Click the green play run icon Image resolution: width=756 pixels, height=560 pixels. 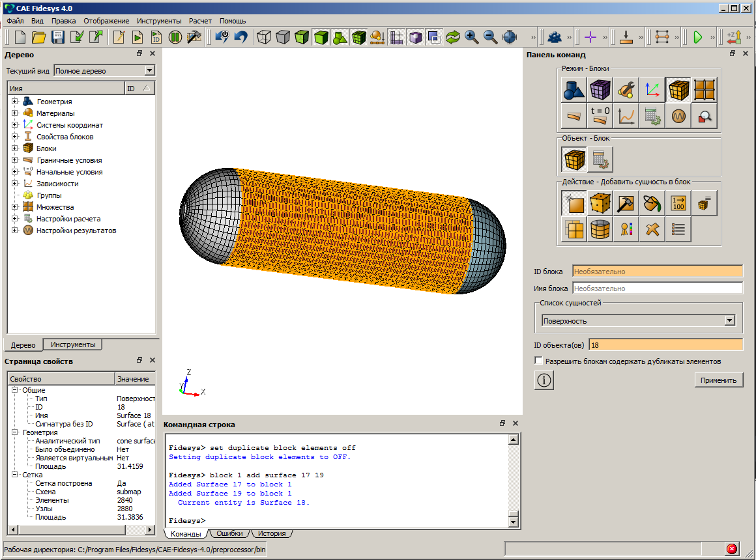697,37
